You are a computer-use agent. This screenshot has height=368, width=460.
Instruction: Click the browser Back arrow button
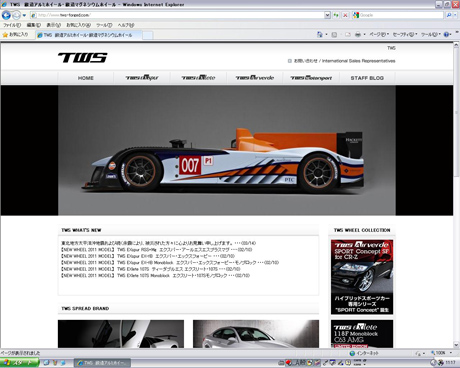pos(6,15)
